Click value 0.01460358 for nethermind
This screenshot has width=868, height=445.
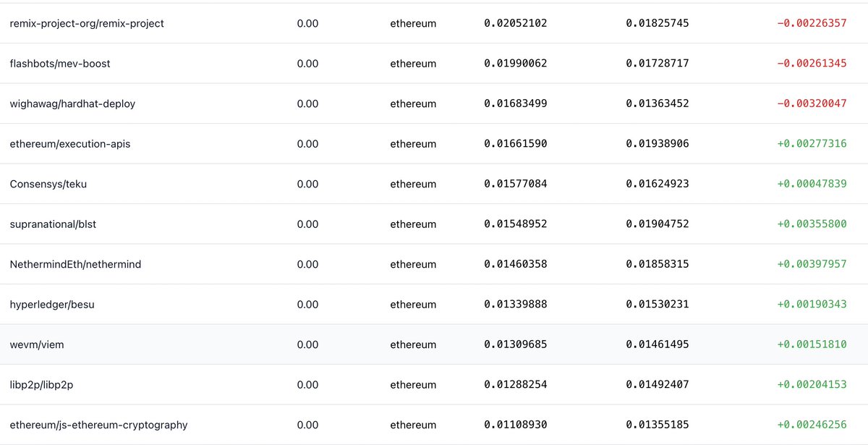point(516,264)
